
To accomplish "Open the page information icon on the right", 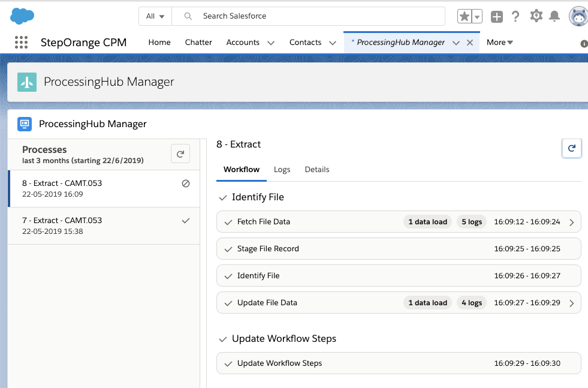I will (x=584, y=43).
